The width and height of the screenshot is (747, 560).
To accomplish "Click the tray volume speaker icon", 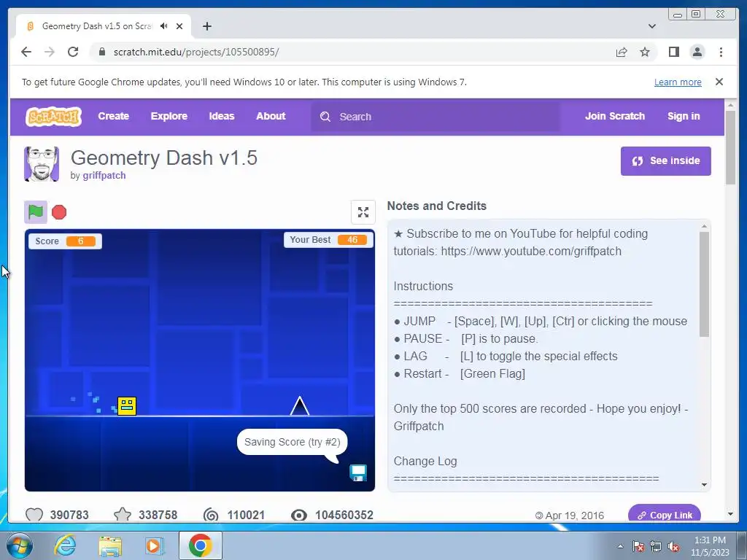I will pyautogui.click(x=673, y=546).
